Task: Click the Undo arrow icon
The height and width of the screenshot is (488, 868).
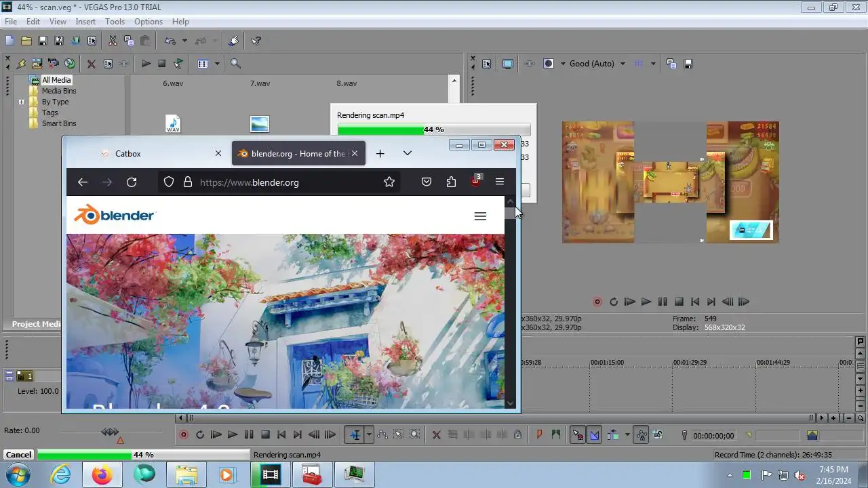Action: pos(170,41)
